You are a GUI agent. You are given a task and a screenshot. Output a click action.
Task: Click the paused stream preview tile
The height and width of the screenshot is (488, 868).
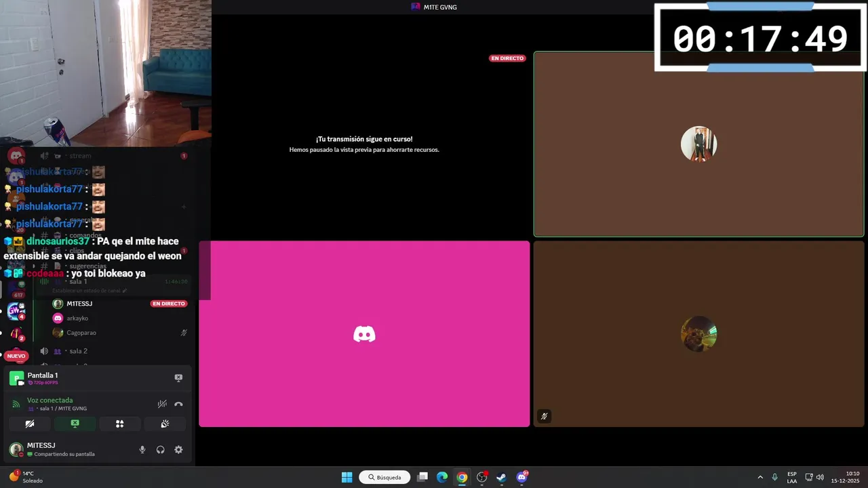(x=364, y=144)
